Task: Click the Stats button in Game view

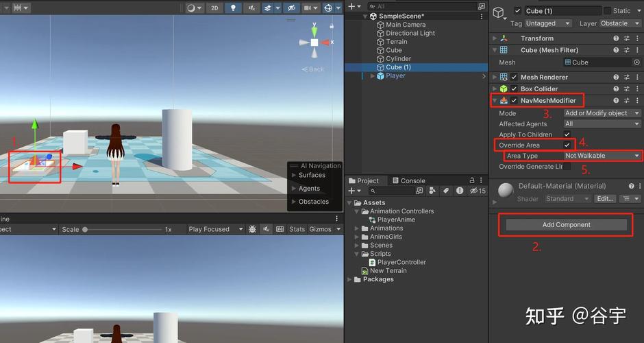Action: point(297,229)
